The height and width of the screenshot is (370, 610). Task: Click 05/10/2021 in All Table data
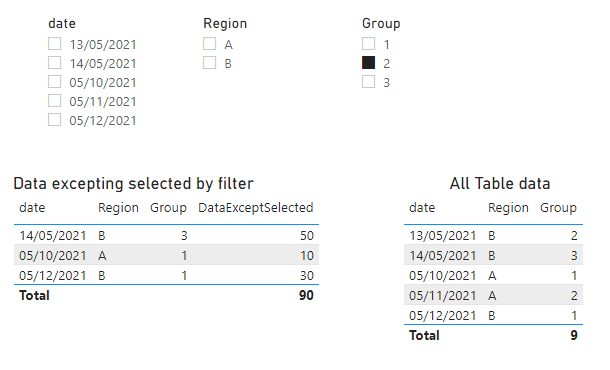(442, 276)
